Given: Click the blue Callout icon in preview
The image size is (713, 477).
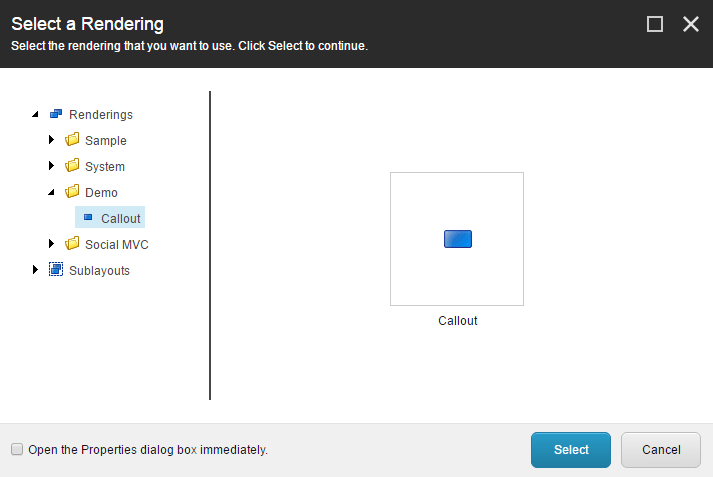Looking at the screenshot, I should 457,239.
